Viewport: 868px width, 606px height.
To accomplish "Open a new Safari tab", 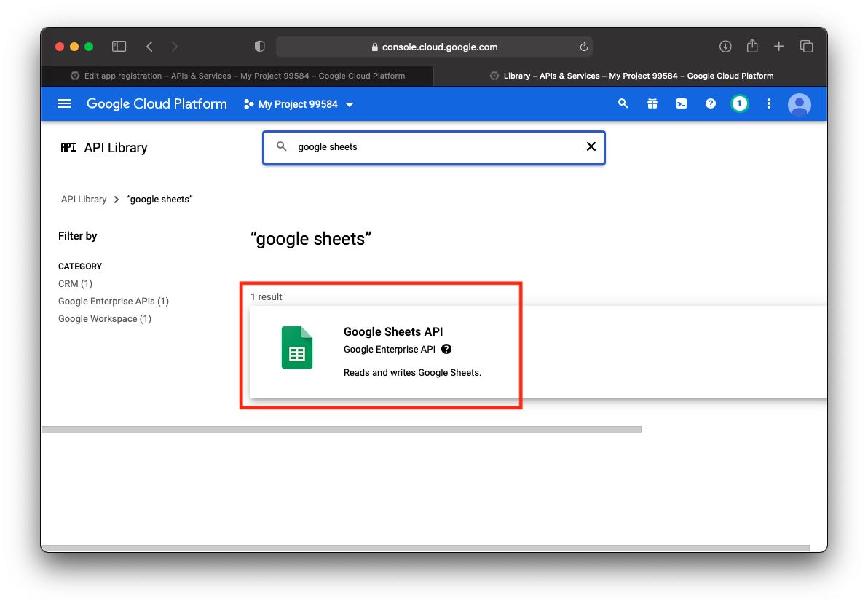I will 778,47.
